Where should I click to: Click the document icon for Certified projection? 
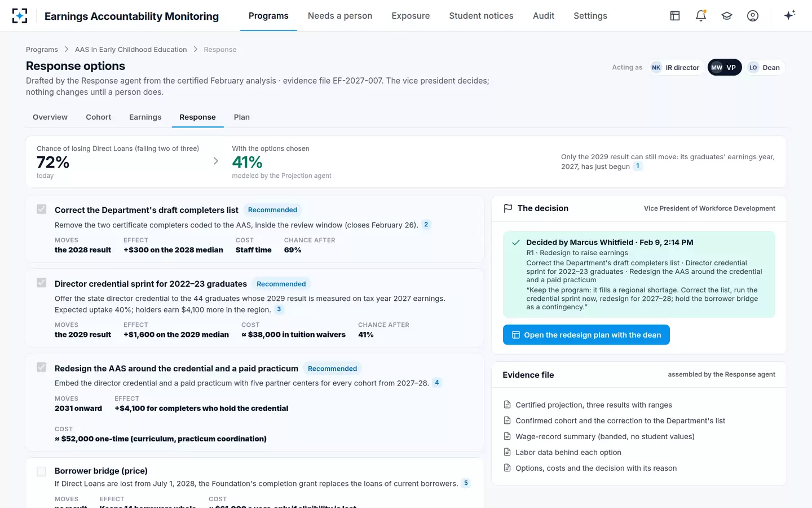[507, 405]
